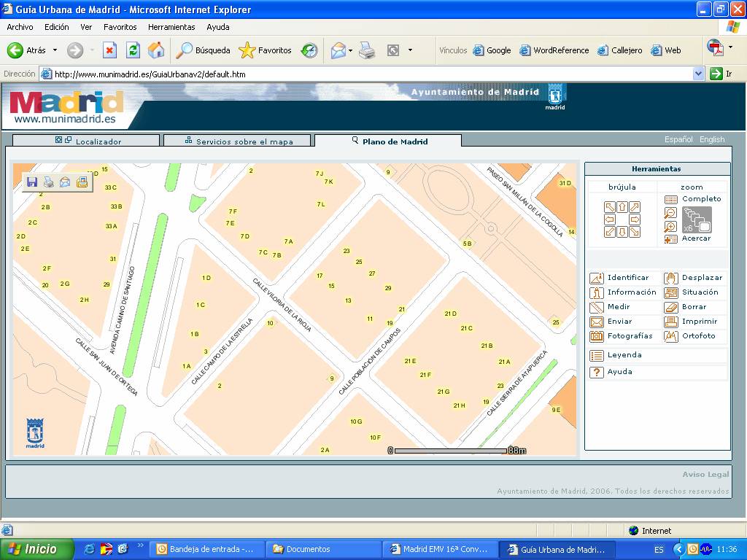Viewport: 747px width, 560px height.
Task: Pan the map north with compass up arrow
Action: pos(622,207)
